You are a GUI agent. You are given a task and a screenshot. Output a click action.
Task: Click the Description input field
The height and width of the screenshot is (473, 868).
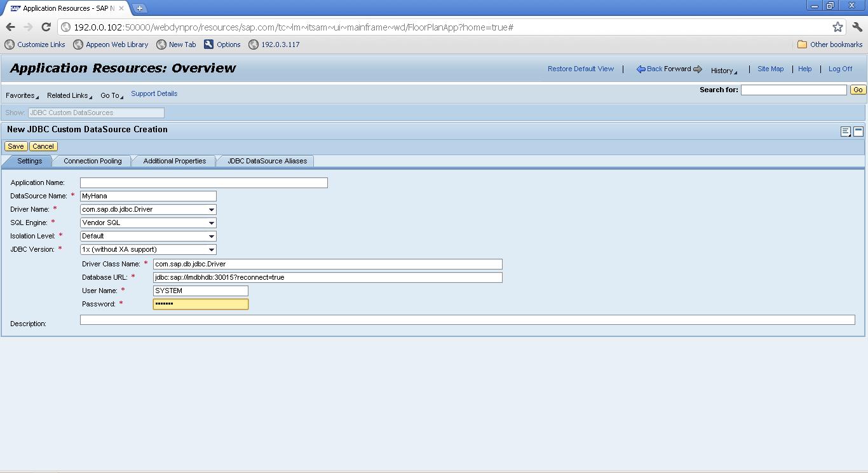click(x=468, y=320)
